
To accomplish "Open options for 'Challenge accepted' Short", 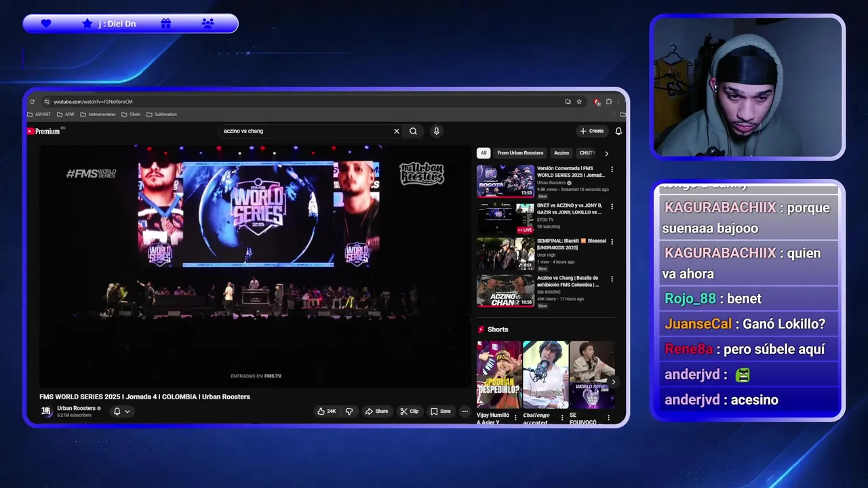I will (561, 418).
